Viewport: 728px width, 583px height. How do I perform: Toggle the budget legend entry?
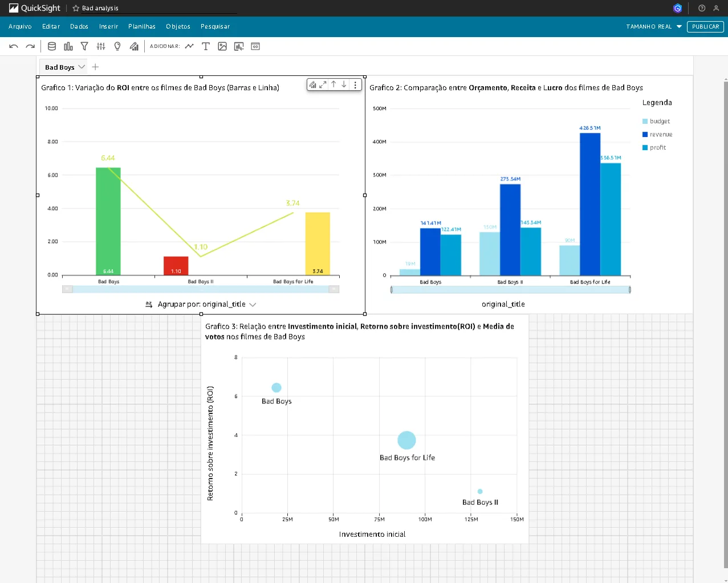pos(656,121)
